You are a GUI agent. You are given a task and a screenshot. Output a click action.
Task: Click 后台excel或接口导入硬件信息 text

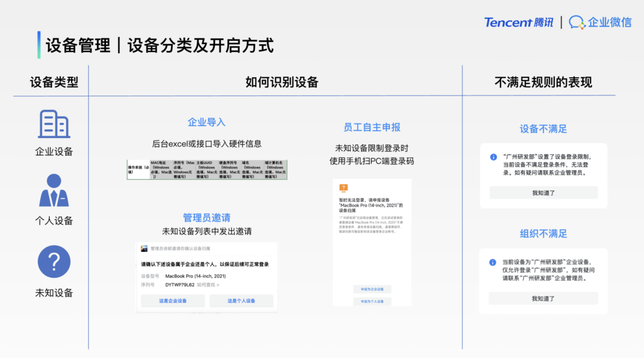[206, 144]
